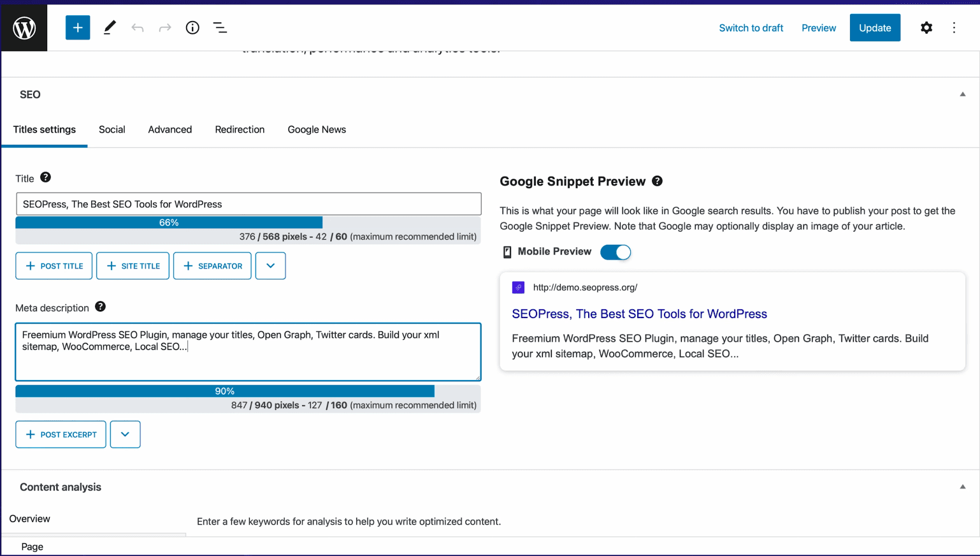This screenshot has height=556, width=980.
Task: Select the pencil edit tool
Action: pos(110,27)
